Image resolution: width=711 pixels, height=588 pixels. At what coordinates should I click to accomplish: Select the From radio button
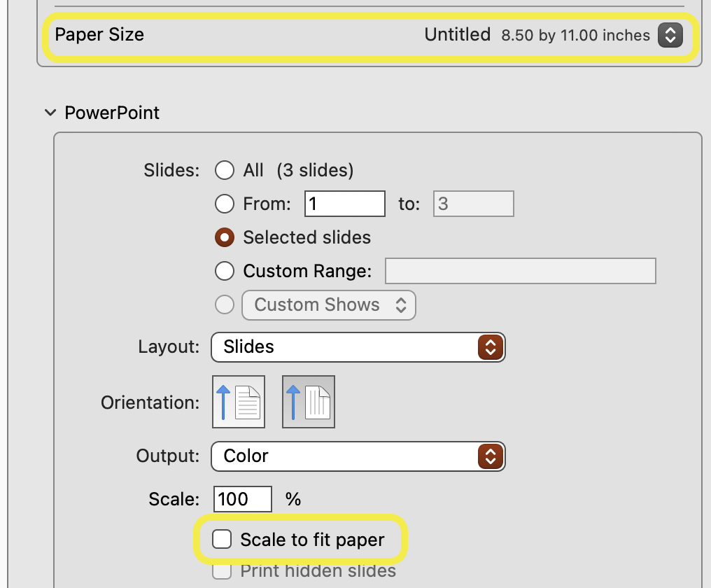[224, 204]
